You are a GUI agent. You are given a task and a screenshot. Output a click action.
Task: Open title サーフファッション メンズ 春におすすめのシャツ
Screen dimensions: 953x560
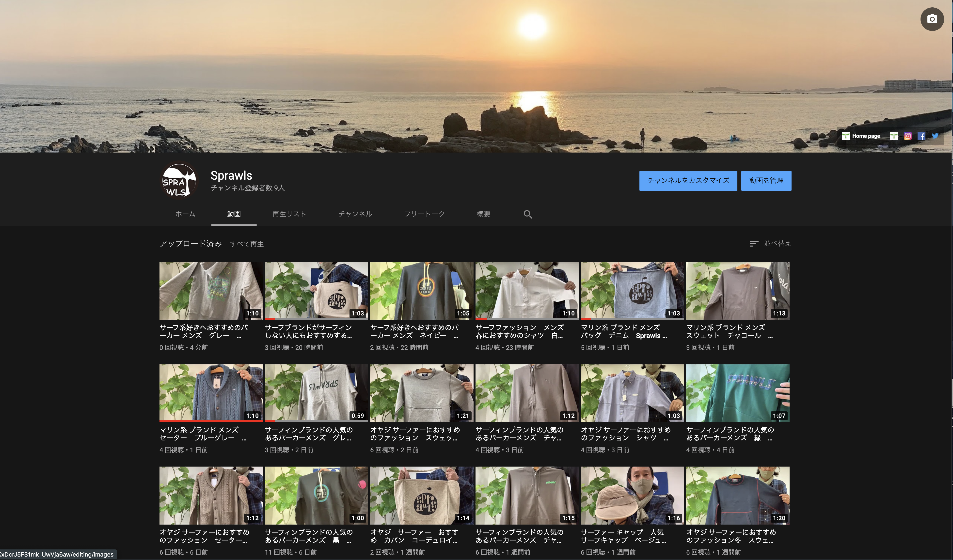tap(519, 332)
